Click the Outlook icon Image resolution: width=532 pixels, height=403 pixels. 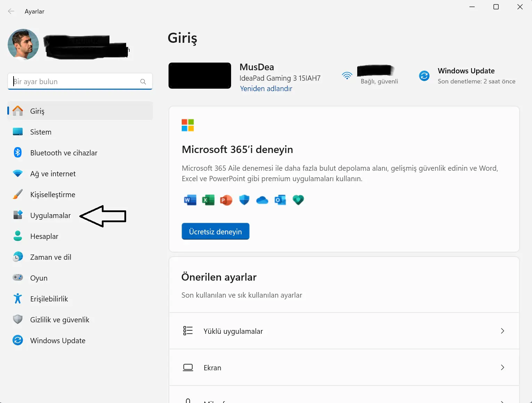pyautogui.click(x=280, y=200)
